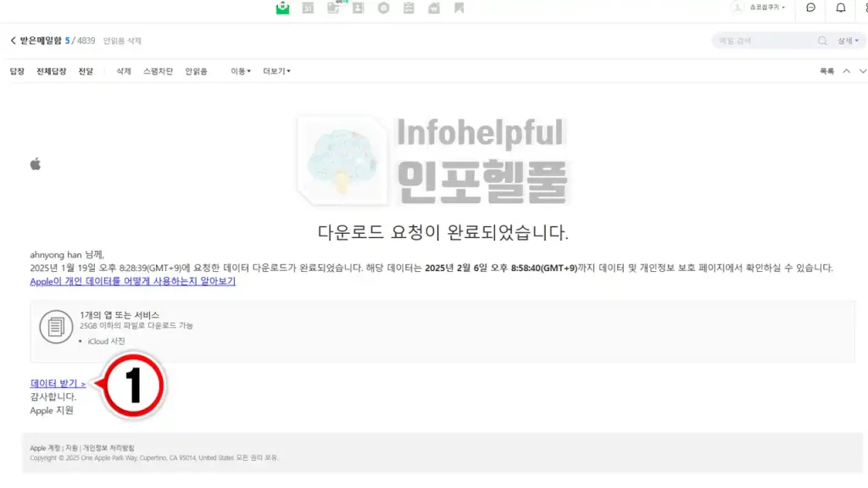Click 지원 footer link

point(72,448)
